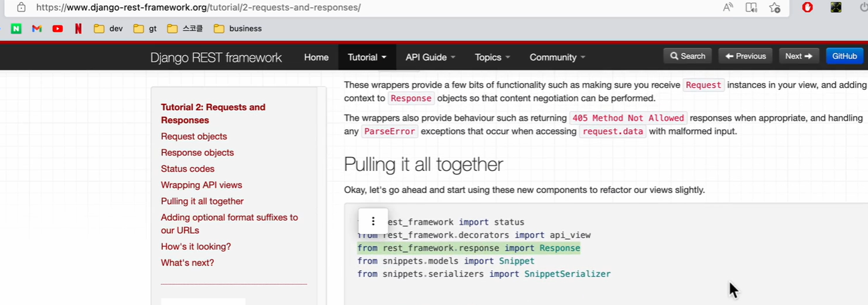Jump to Status codes section

click(188, 168)
